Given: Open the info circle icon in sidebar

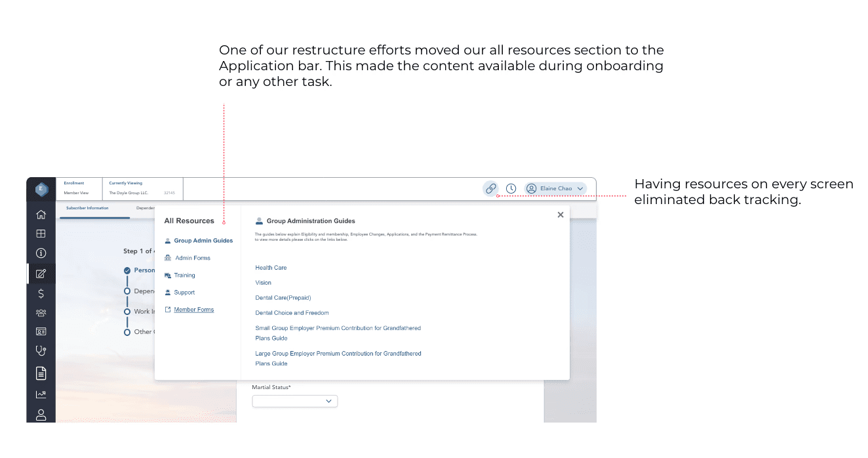Looking at the screenshot, I should (41, 253).
